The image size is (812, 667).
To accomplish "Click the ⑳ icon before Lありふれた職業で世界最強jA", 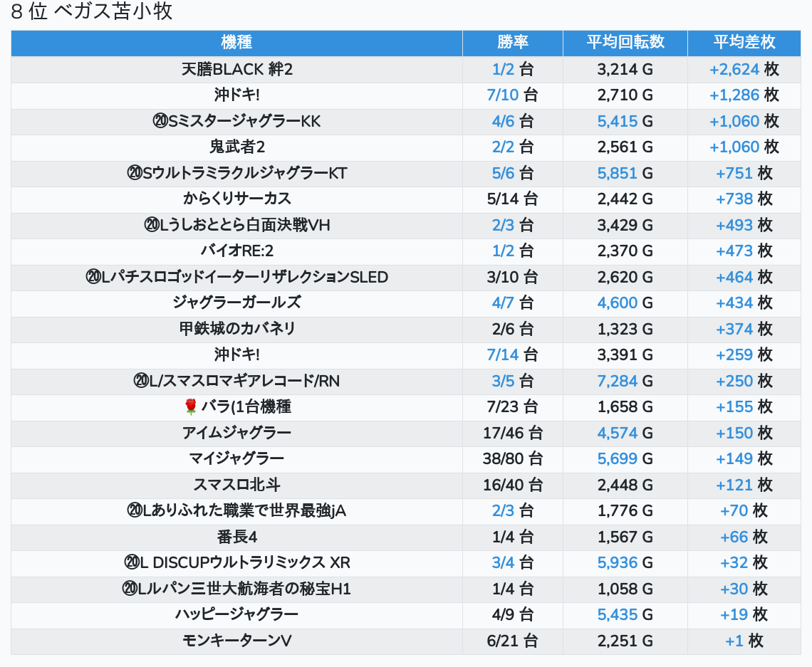I will point(135,510).
